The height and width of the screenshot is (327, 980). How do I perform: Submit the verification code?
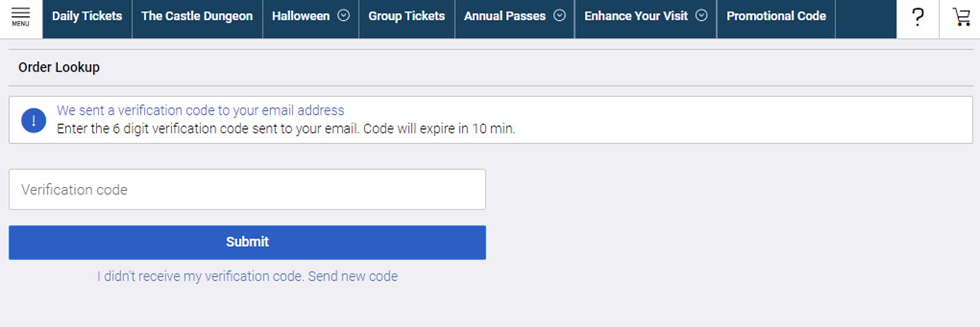point(247,242)
